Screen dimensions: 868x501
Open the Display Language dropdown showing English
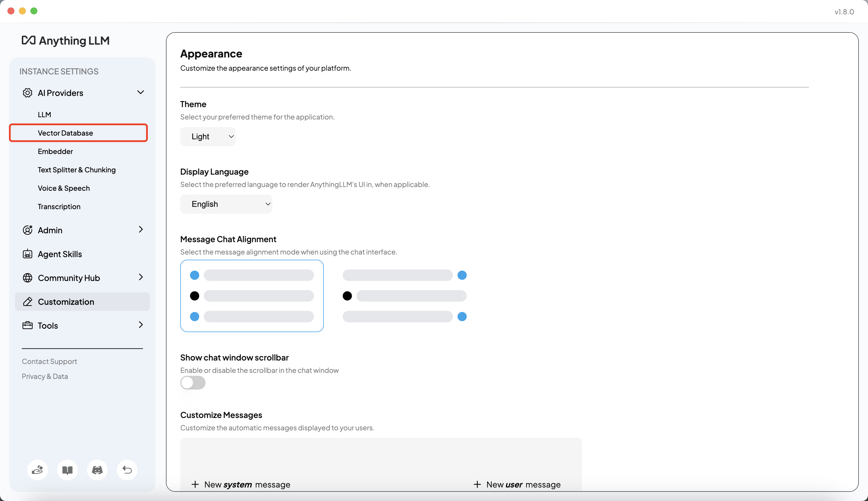click(x=226, y=204)
